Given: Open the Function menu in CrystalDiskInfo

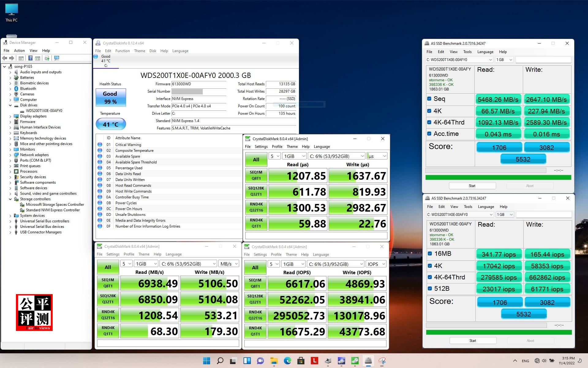Looking at the screenshot, I should (x=123, y=51).
